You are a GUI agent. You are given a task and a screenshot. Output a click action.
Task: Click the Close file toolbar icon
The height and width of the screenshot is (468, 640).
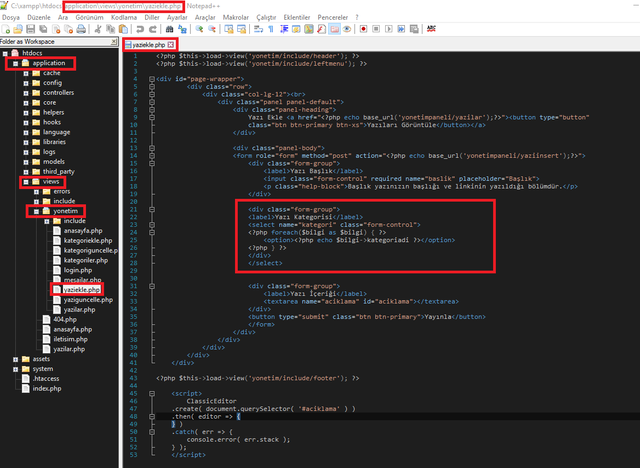pyautogui.click(x=56, y=29)
